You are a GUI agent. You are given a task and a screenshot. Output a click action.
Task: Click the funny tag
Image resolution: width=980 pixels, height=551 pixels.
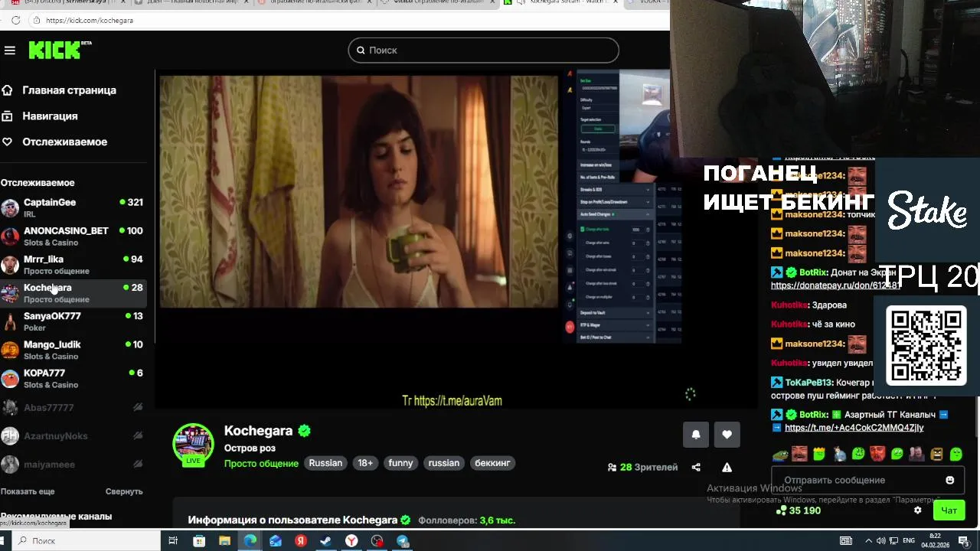[x=400, y=463]
